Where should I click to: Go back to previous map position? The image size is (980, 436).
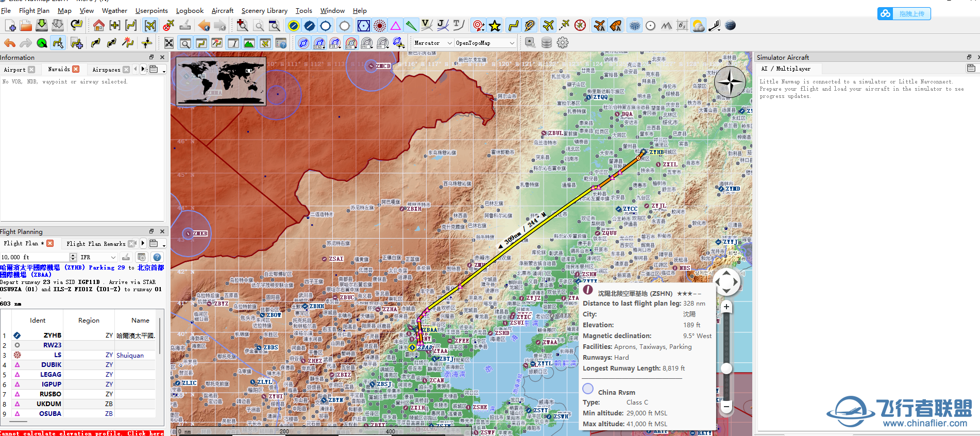point(204,25)
